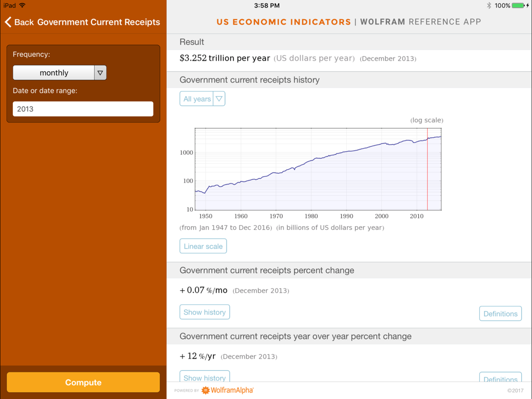Choose the All years range selector
Screen dimensions: 532x399
(196, 99)
